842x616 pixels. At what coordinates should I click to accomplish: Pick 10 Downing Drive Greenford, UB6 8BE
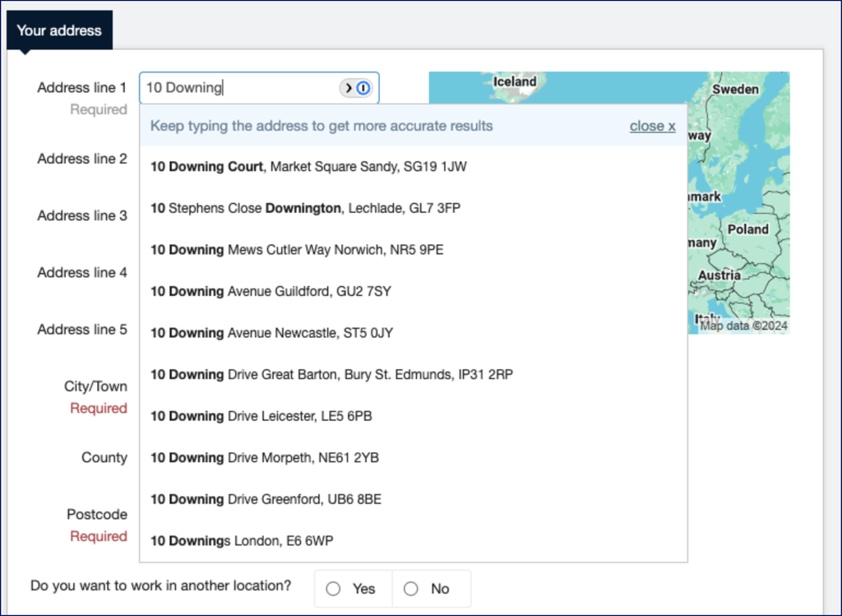pyautogui.click(x=266, y=499)
